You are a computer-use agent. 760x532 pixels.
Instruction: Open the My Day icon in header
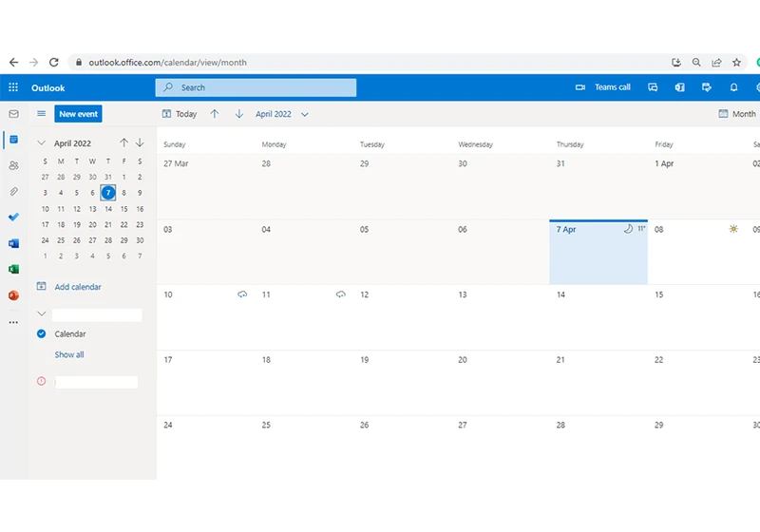point(706,87)
